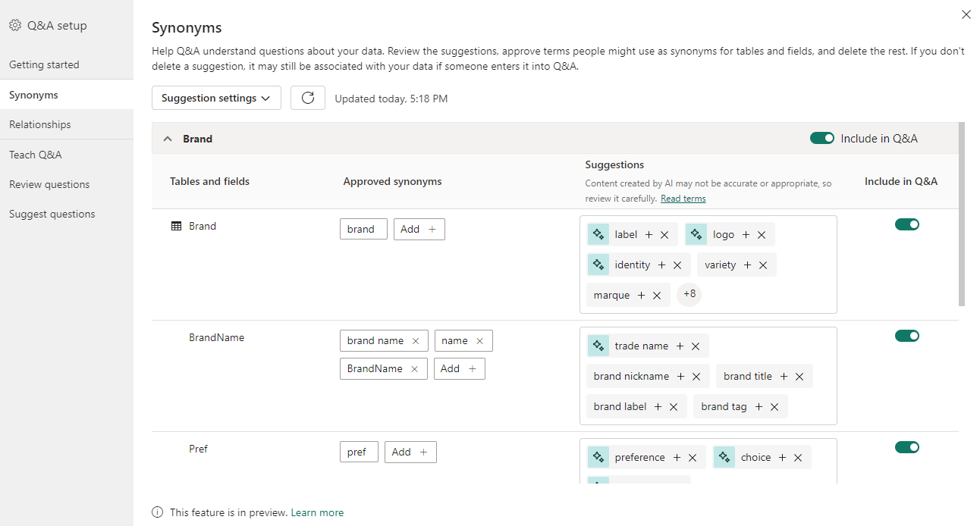
Task: Collapse the Brand section
Action: tap(168, 138)
